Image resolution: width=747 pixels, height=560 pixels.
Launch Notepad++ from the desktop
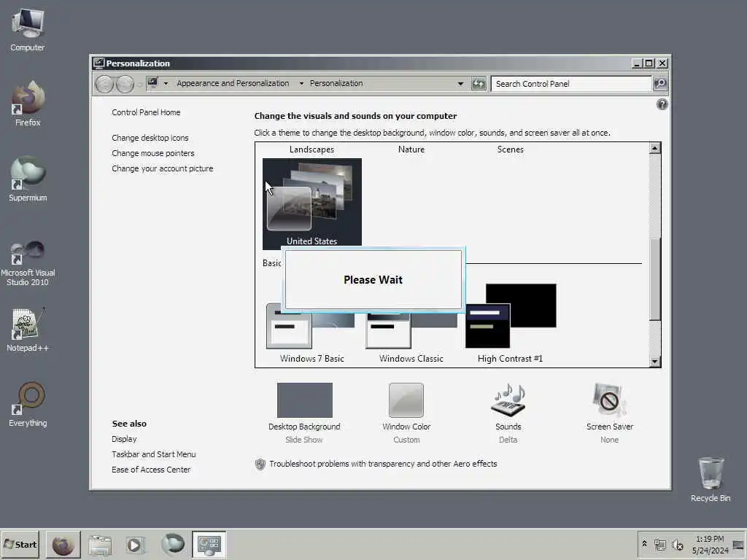[x=28, y=330]
